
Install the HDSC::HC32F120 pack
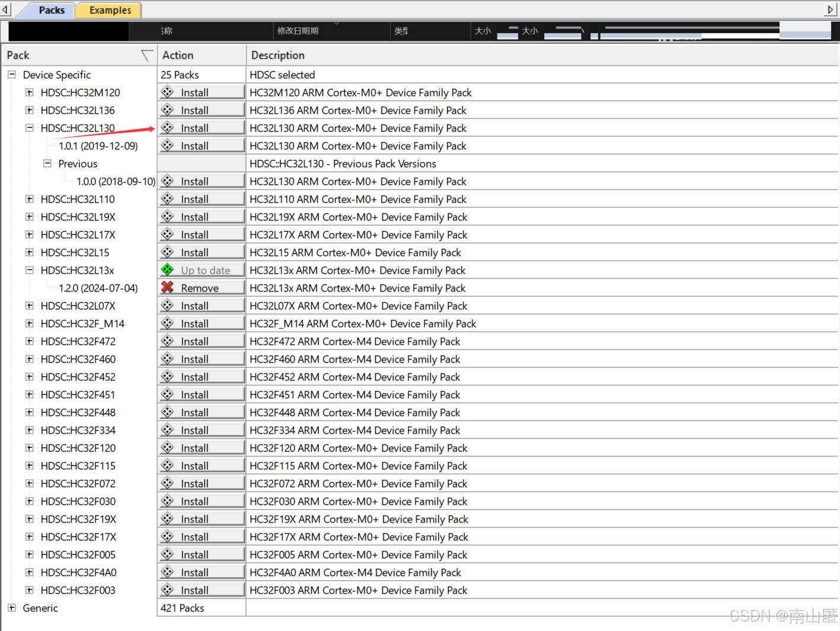click(x=202, y=448)
